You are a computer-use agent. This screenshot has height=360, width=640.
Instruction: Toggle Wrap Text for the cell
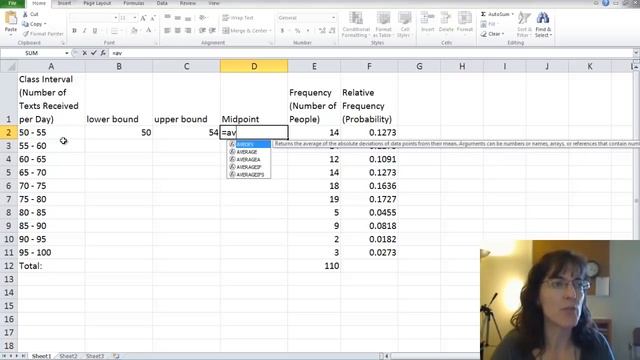pos(238,18)
